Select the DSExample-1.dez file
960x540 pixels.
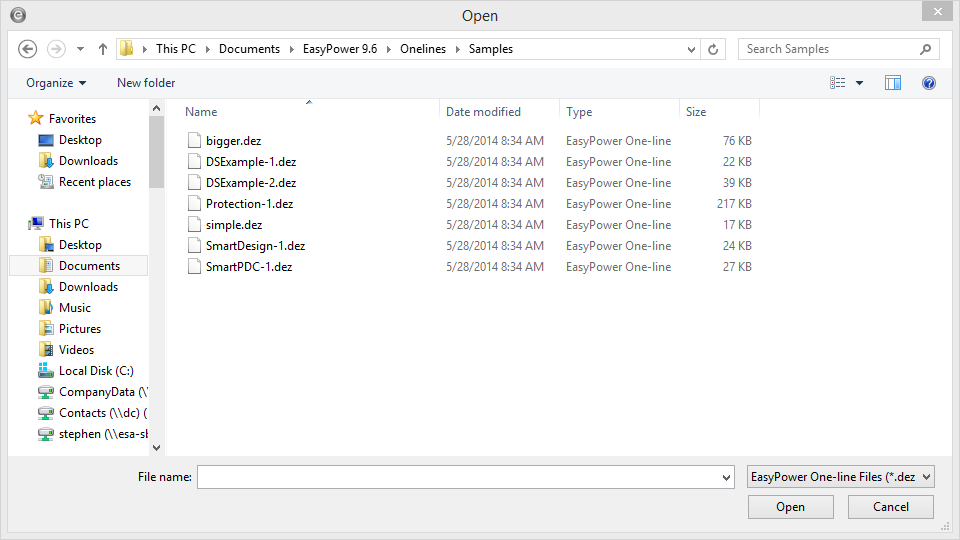pos(251,162)
